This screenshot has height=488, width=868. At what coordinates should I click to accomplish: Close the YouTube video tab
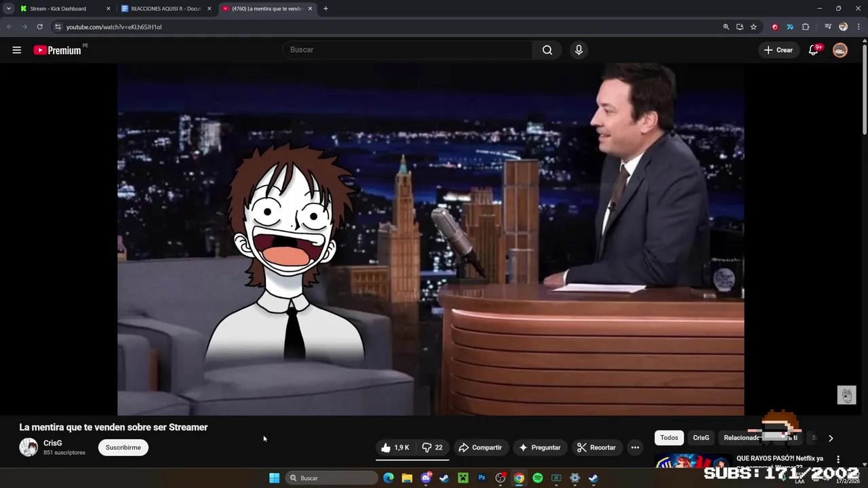tap(310, 9)
